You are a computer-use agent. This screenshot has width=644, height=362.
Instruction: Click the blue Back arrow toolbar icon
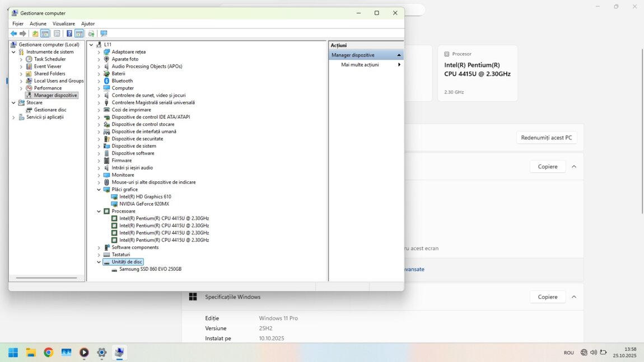click(13, 34)
